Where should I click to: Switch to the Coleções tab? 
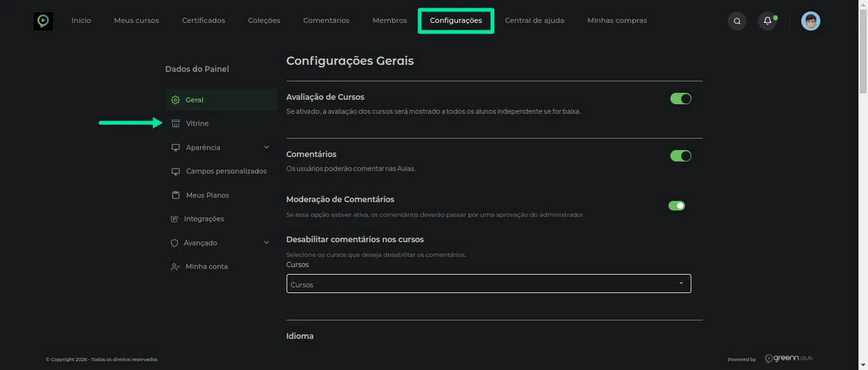[x=264, y=20]
